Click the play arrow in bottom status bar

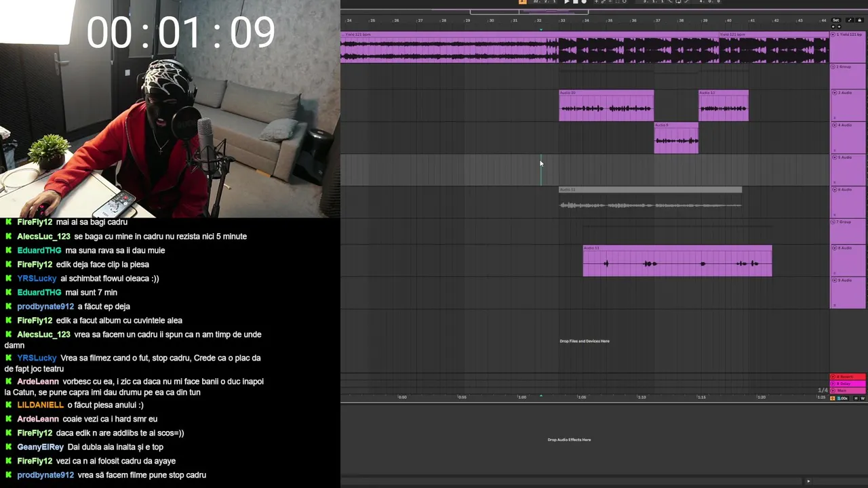point(808,481)
